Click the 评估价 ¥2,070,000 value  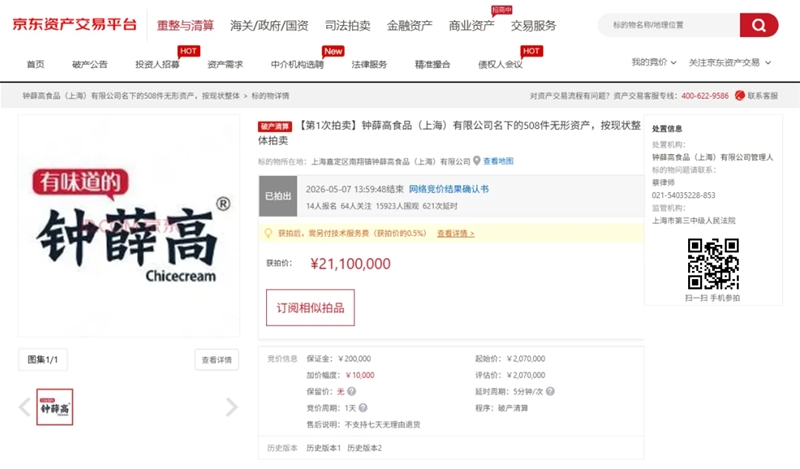click(526, 375)
